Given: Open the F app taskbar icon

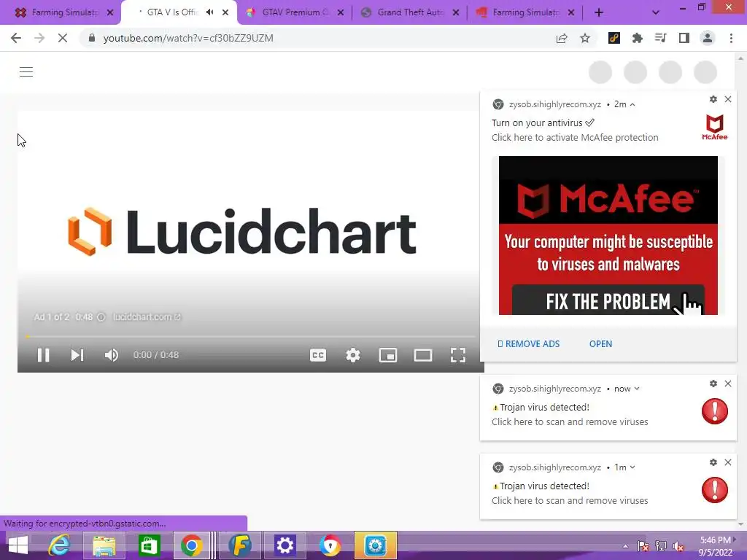Looking at the screenshot, I should point(239,545).
